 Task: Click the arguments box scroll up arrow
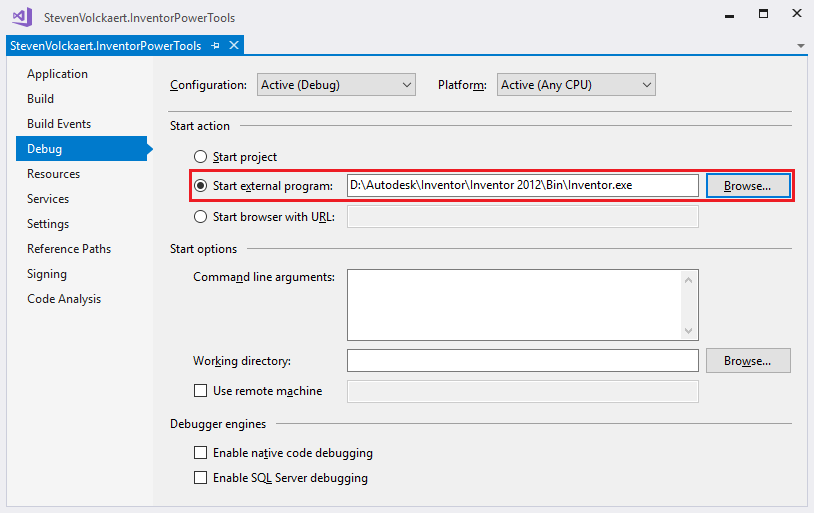[x=688, y=280]
